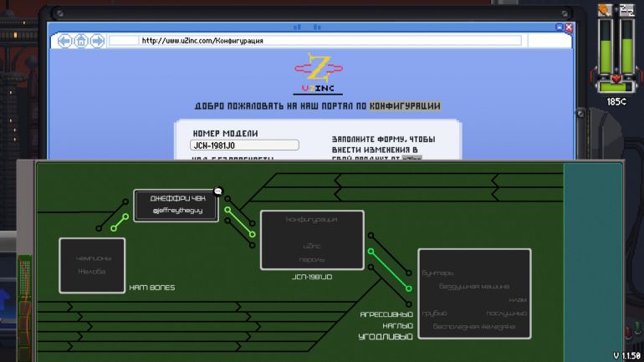This screenshot has width=644, height=362.
Task: Select the УГОДЛИВЫЙ option
Action: coord(386,336)
